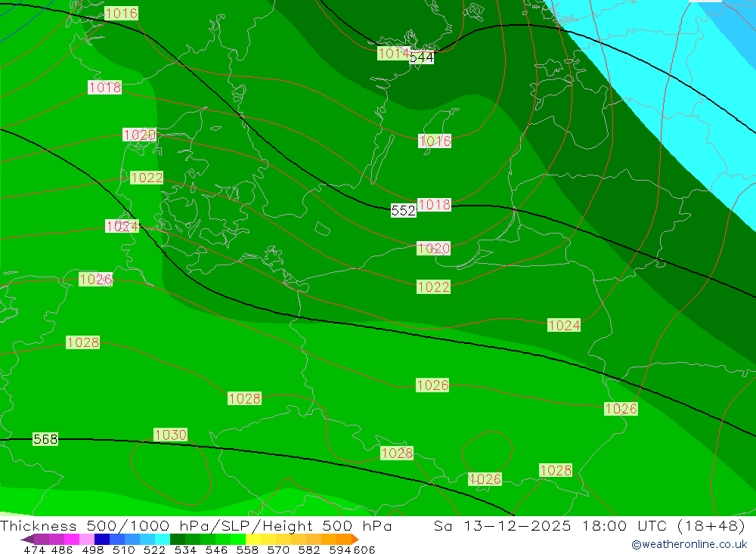Click legend value 546
The width and height of the screenshot is (756, 554).
(216, 550)
